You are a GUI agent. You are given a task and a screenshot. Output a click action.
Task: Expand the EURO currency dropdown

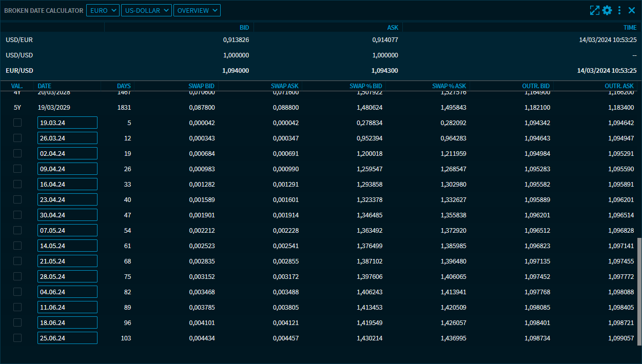pos(103,10)
